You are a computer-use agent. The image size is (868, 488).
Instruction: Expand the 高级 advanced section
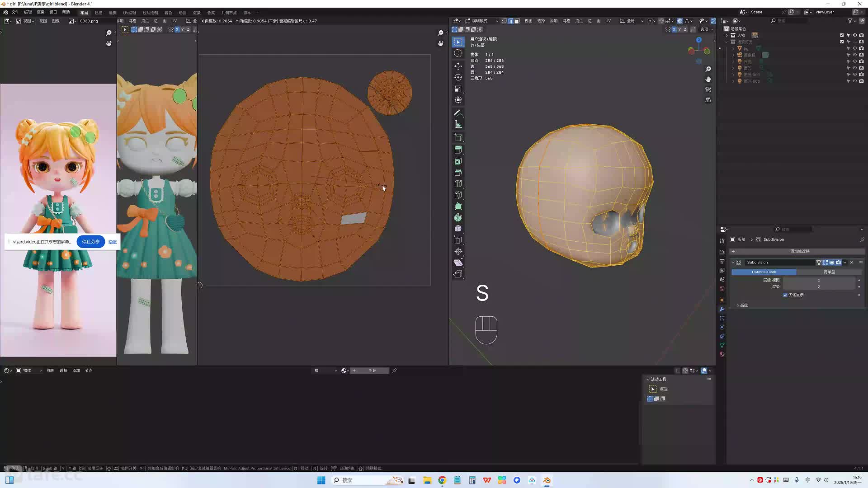coord(741,305)
